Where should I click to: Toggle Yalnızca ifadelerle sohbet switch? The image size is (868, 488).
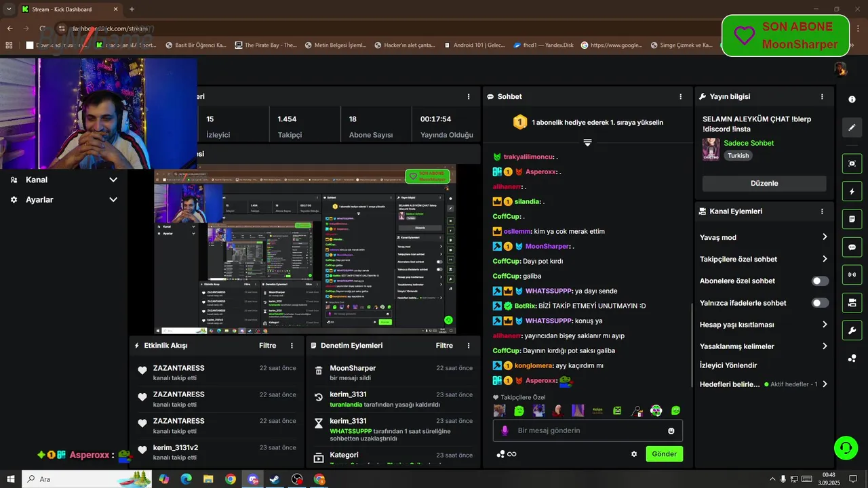820,303
